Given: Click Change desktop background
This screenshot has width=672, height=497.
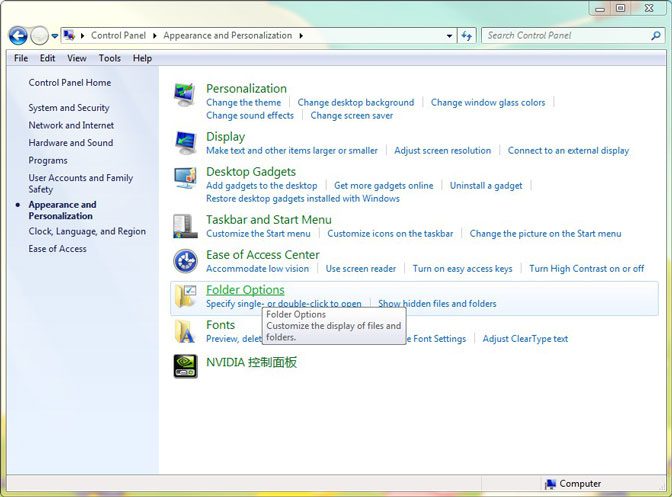Looking at the screenshot, I should point(356,103).
